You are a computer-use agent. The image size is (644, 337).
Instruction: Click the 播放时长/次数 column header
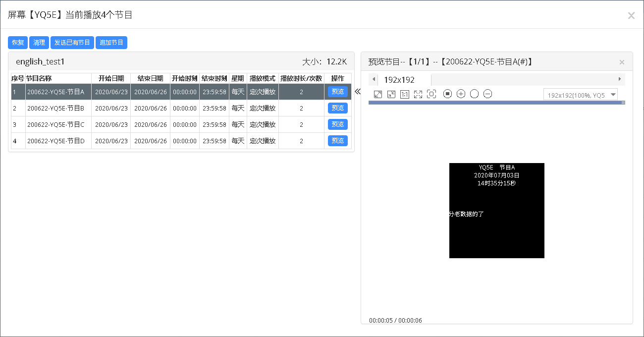pos(301,78)
